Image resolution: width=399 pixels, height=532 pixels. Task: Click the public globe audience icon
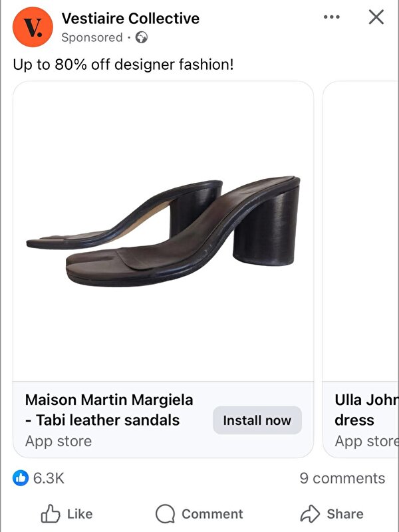(x=142, y=37)
